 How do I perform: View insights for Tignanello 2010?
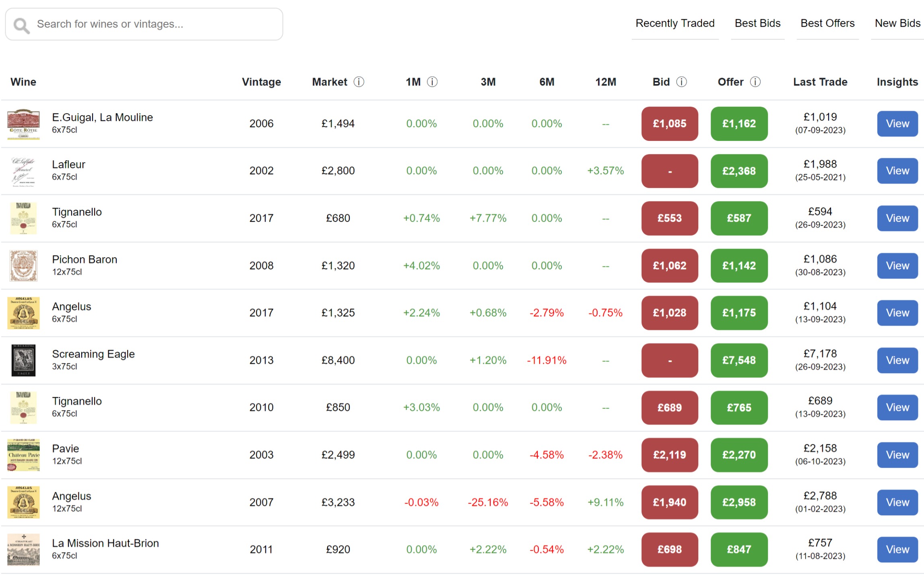[x=897, y=408]
